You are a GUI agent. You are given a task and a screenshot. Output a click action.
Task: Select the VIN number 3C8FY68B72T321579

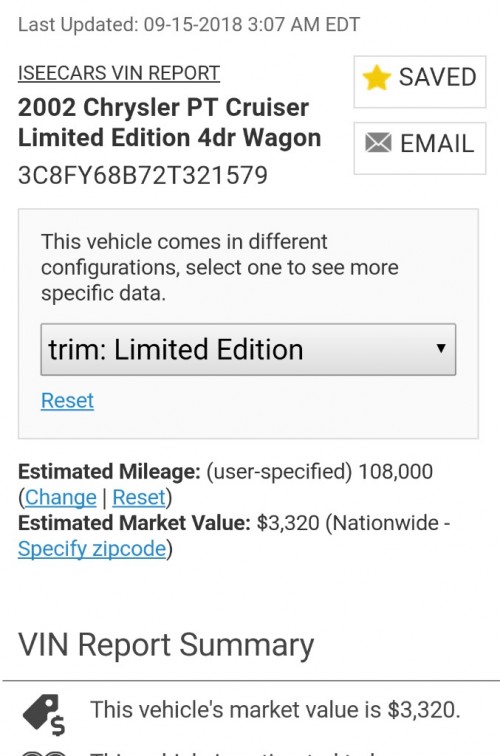[143, 175]
